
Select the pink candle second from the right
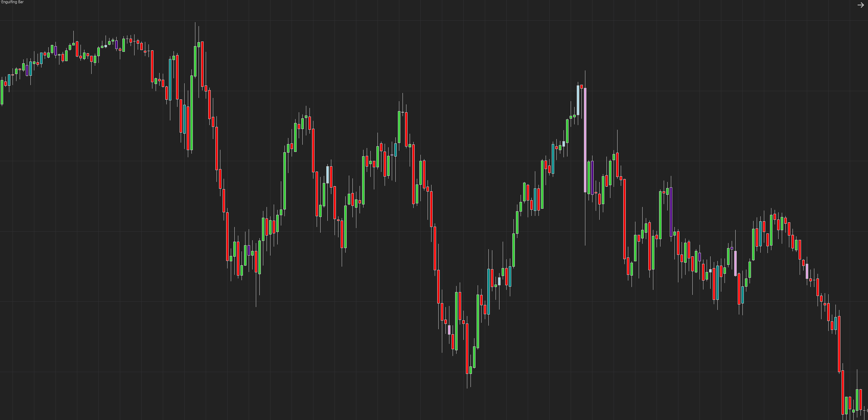click(x=735, y=263)
